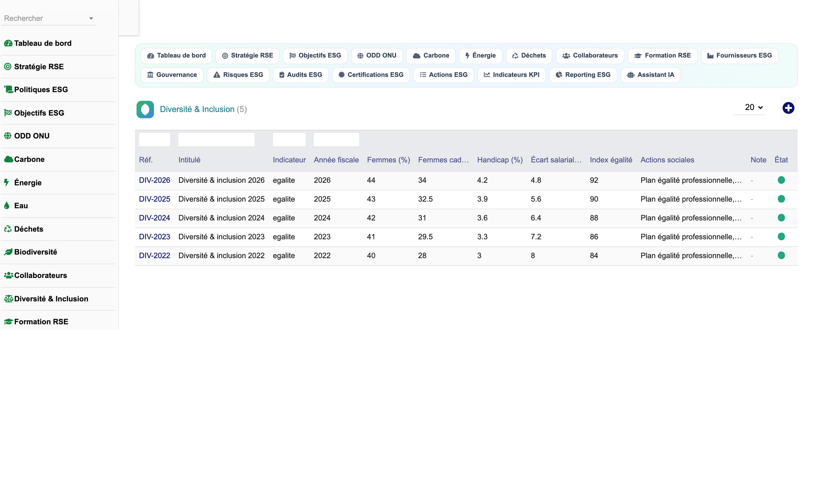The height and width of the screenshot is (504, 815).
Task: Click the Eau sidebar label
Action: coord(21,206)
